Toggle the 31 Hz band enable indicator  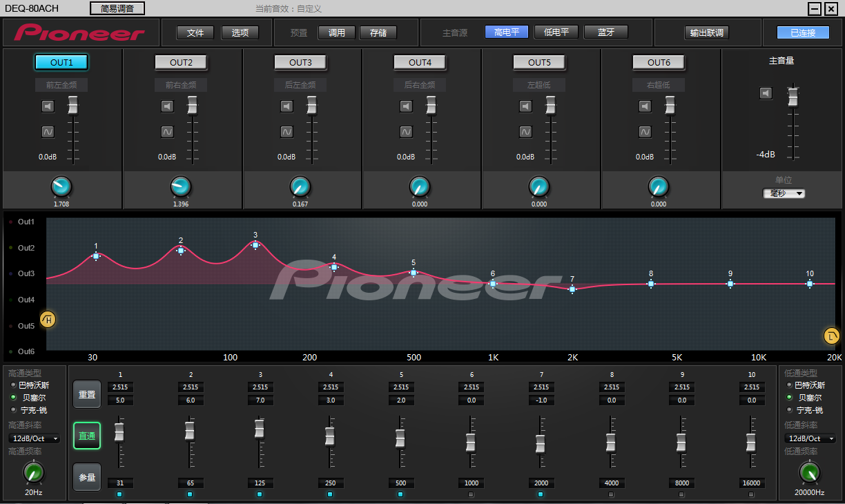(119, 494)
